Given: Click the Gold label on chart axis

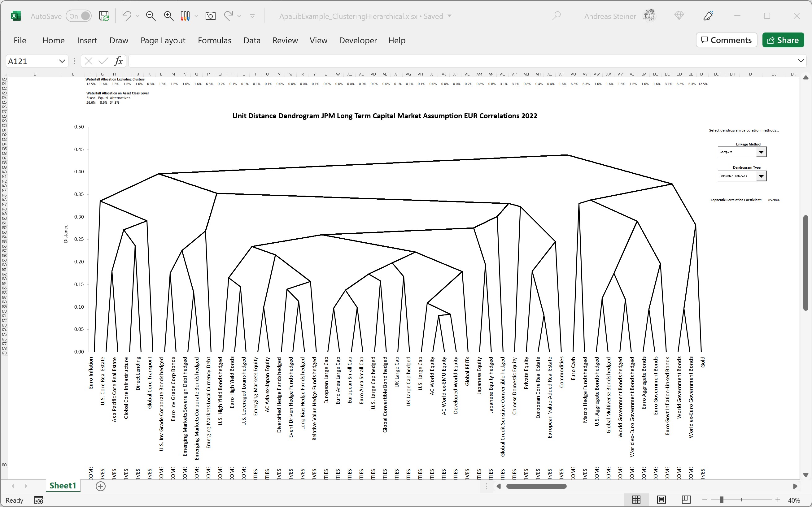Looking at the screenshot, I should point(703,362).
